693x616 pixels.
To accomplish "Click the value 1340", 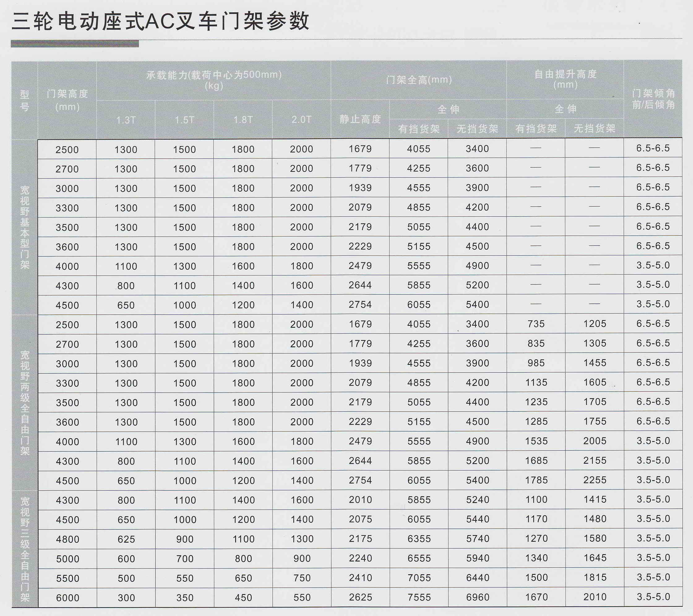I will point(536,558).
